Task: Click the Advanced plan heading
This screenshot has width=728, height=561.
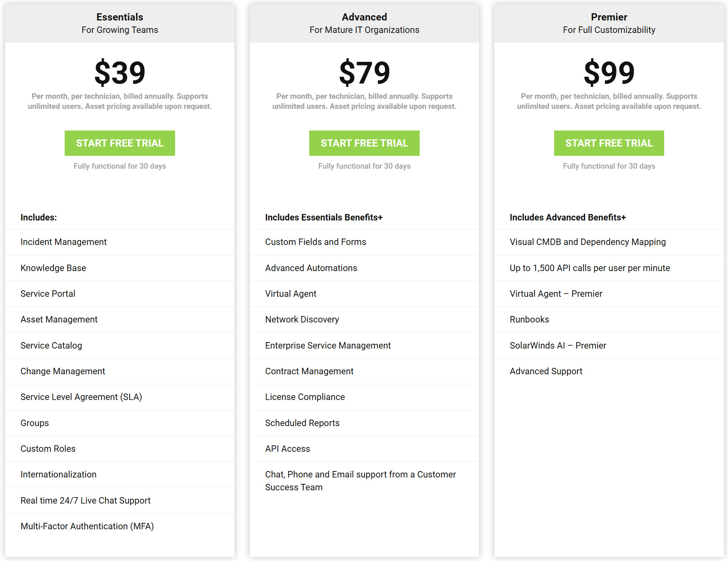Action: (x=364, y=17)
